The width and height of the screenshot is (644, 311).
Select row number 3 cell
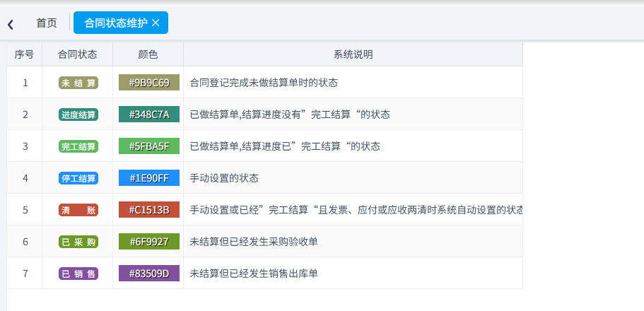point(25,146)
